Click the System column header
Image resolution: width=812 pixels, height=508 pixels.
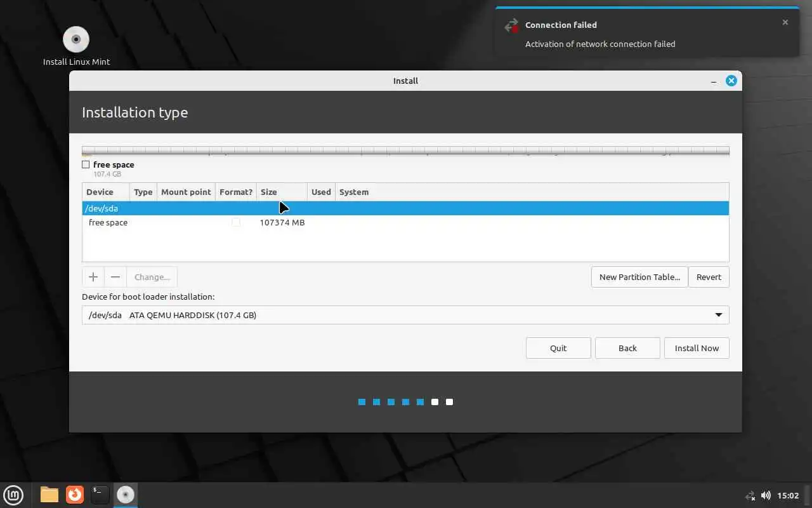click(532, 192)
